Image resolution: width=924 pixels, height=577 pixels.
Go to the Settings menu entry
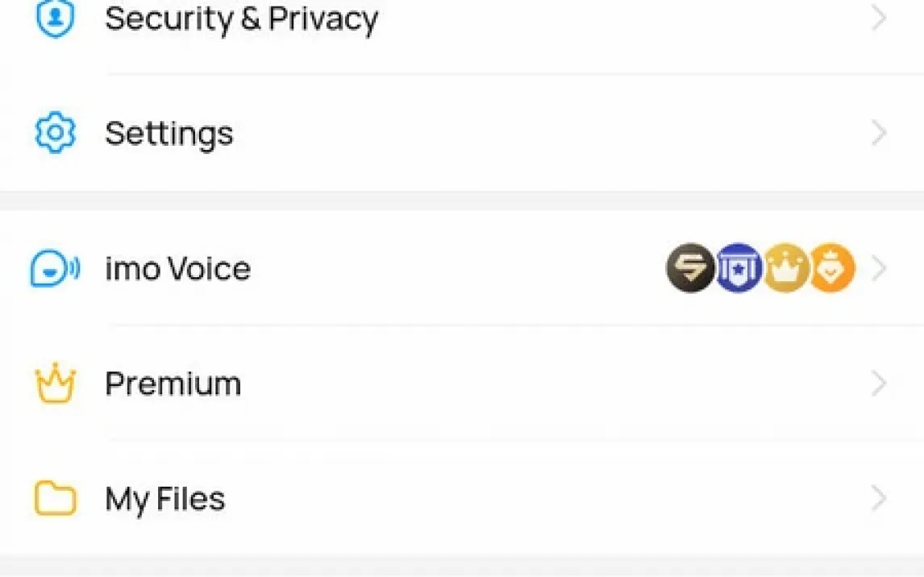pyautogui.click(x=462, y=132)
